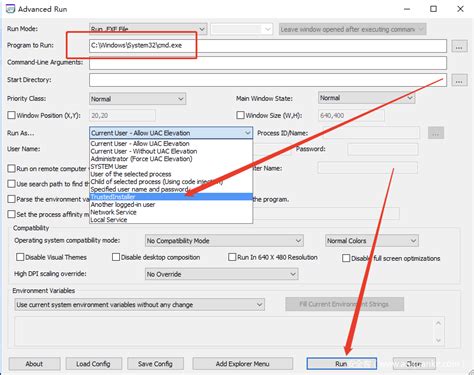Click the environment variables scrollbar down arrow
The width and height of the screenshot is (474, 375).
point(438,340)
